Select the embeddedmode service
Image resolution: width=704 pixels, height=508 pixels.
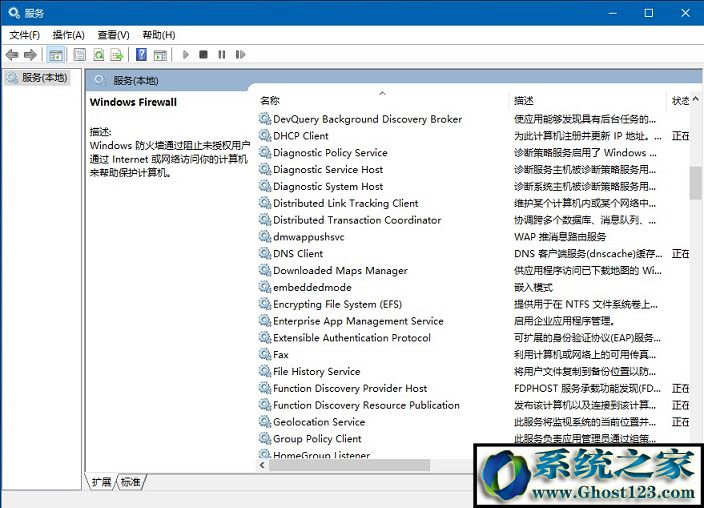click(x=312, y=287)
